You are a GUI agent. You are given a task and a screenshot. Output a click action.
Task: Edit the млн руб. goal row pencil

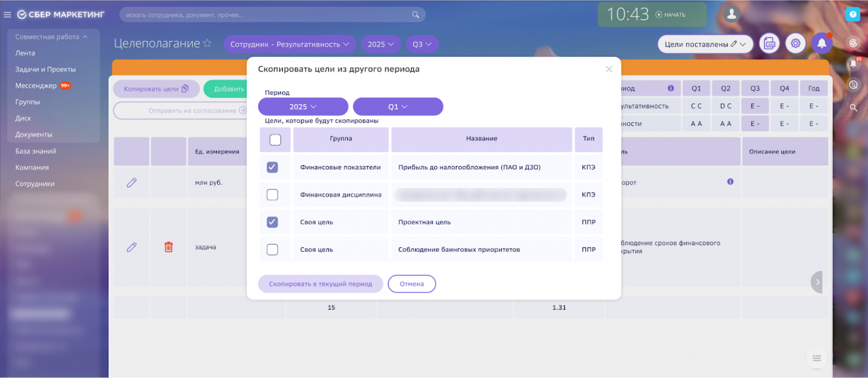point(132,182)
